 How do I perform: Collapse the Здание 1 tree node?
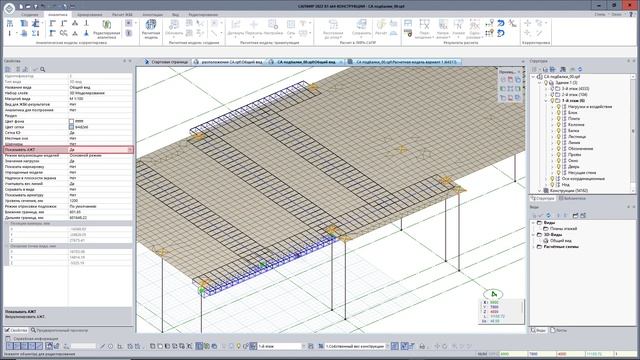tap(540, 83)
